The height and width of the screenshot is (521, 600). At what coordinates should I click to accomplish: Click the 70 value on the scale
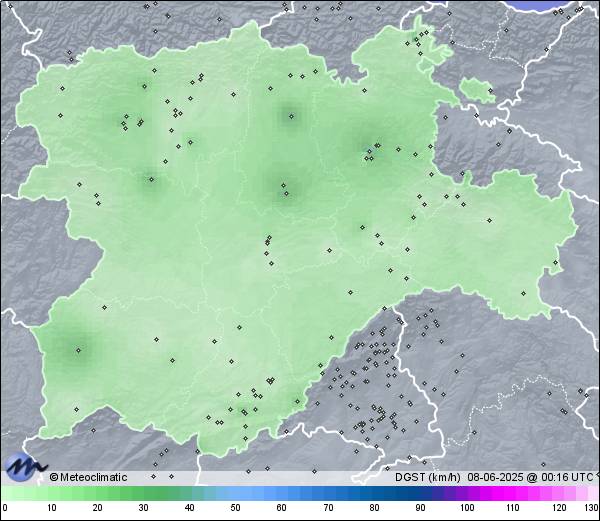click(328, 508)
